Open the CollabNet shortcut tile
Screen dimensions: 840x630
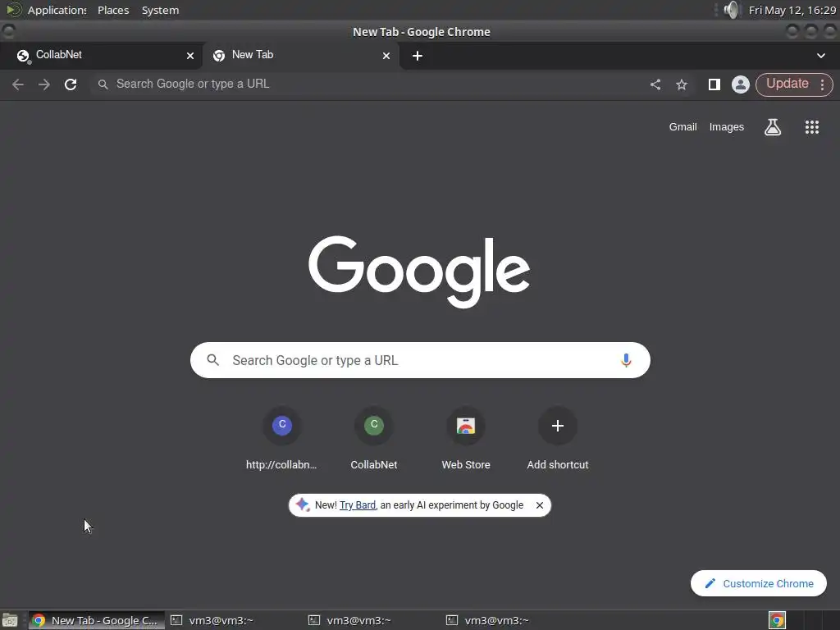click(x=374, y=440)
